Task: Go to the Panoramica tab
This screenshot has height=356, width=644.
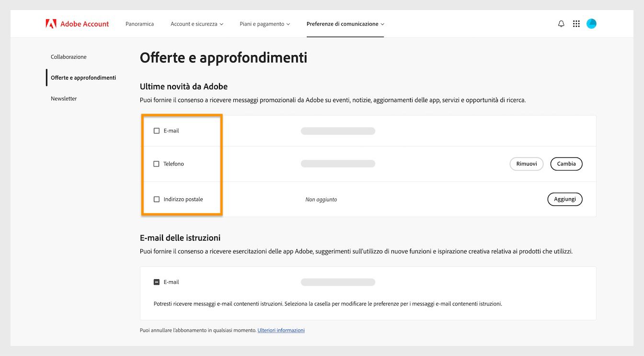Action: (139, 24)
